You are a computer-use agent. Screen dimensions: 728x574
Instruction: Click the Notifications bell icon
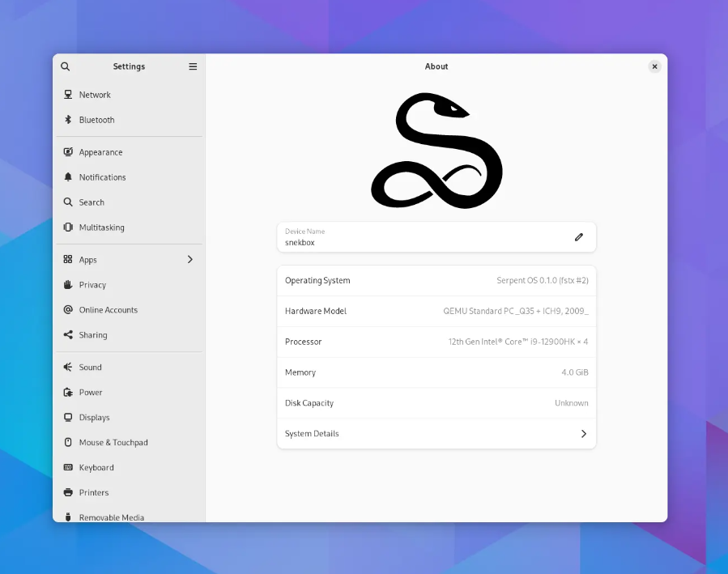tap(68, 177)
